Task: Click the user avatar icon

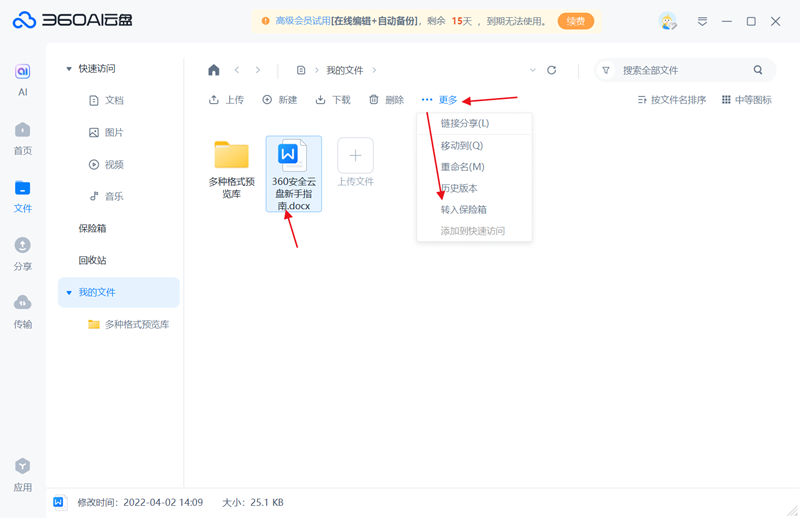Action: [x=667, y=21]
